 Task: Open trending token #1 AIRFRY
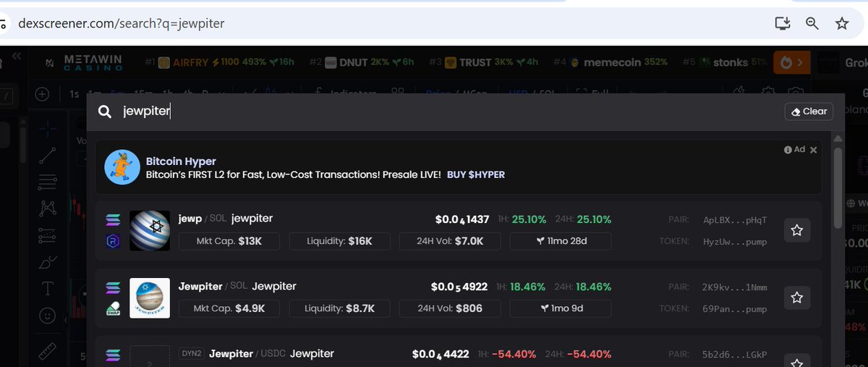219,62
